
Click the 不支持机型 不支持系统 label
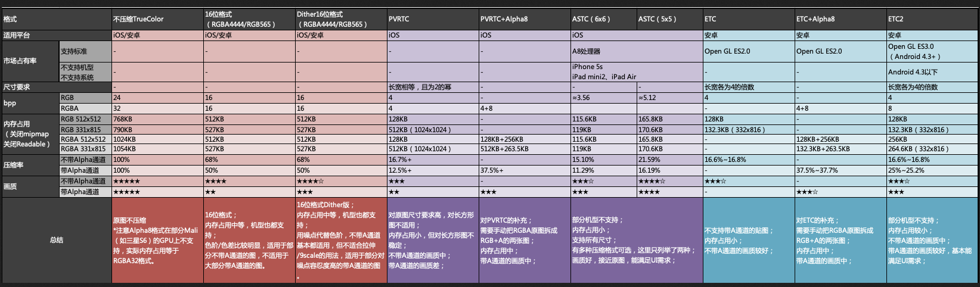pyautogui.click(x=85, y=72)
